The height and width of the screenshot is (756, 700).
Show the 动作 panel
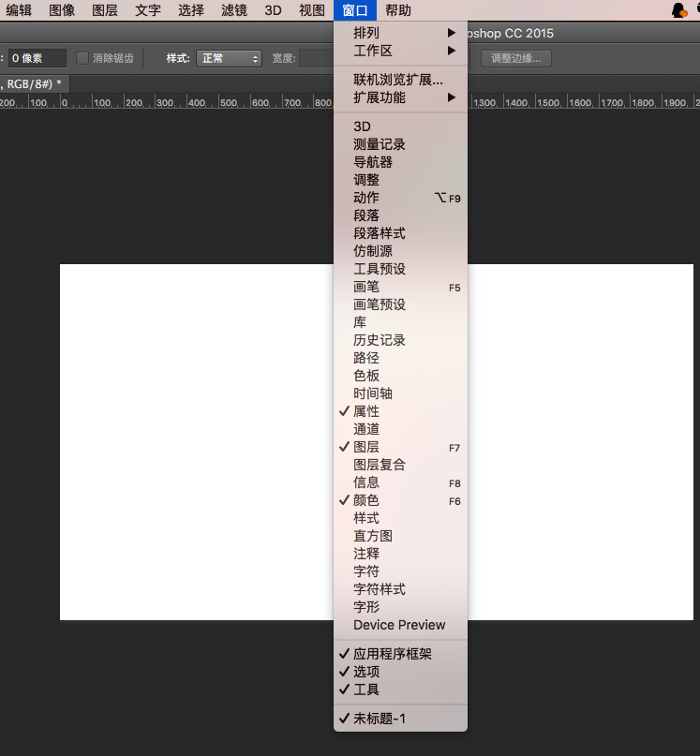pyautogui.click(x=400, y=198)
